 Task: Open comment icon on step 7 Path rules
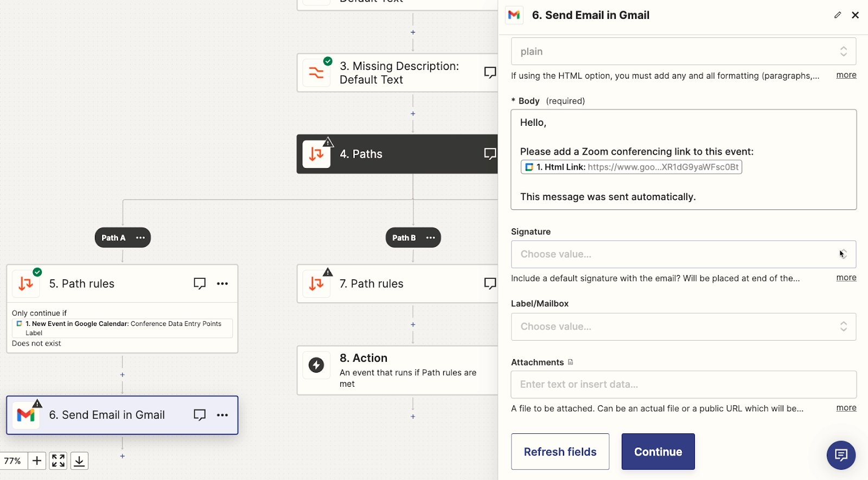coord(490,284)
